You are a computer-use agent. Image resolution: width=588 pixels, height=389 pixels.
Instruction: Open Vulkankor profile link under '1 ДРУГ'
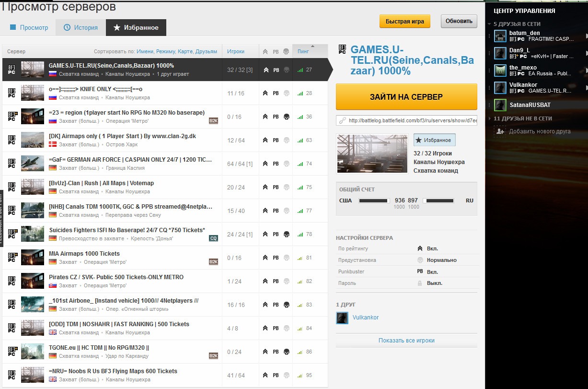pos(366,318)
